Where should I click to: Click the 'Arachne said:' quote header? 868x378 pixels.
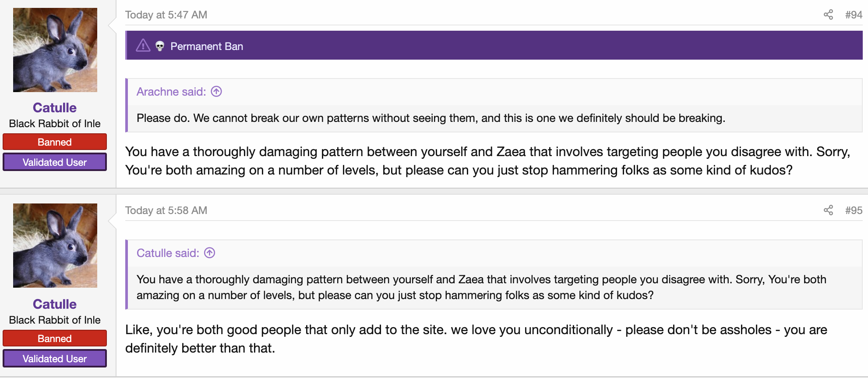pos(171,92)
